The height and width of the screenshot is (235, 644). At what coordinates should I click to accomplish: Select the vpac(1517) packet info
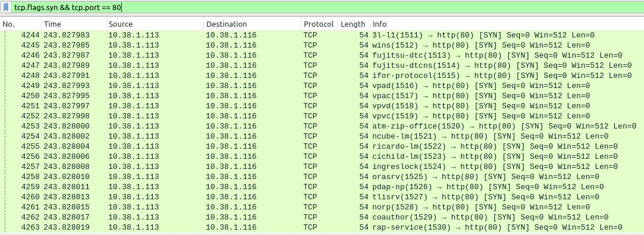tap(480, 96)
